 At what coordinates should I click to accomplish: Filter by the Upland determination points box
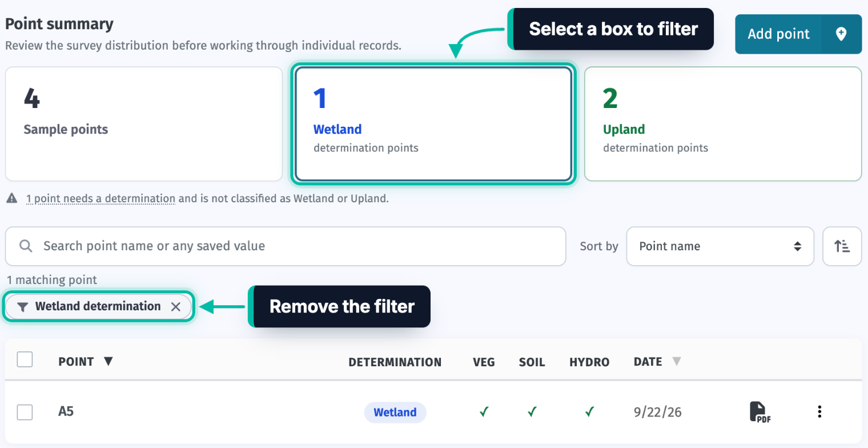[723, 124]
